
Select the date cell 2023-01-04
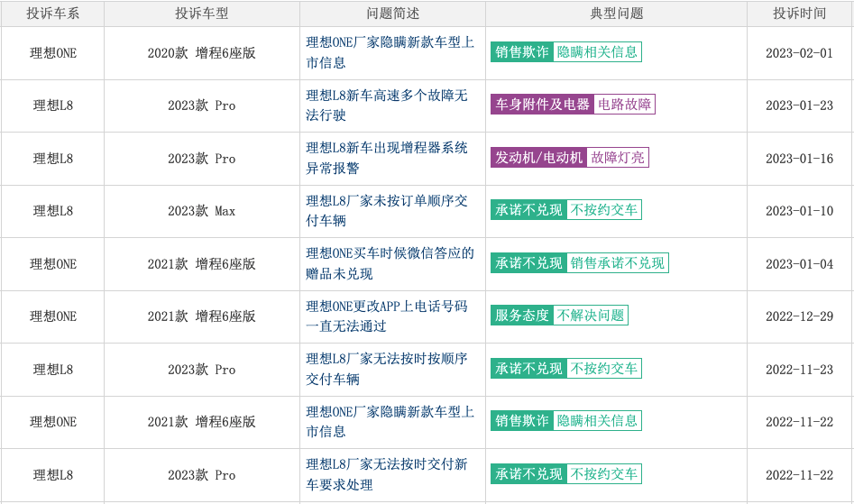[x=800, y=264]
